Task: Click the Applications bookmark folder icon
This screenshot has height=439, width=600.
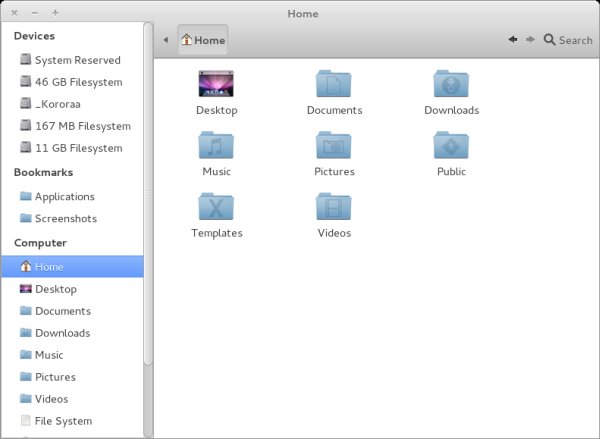Action: coord(25,196)
